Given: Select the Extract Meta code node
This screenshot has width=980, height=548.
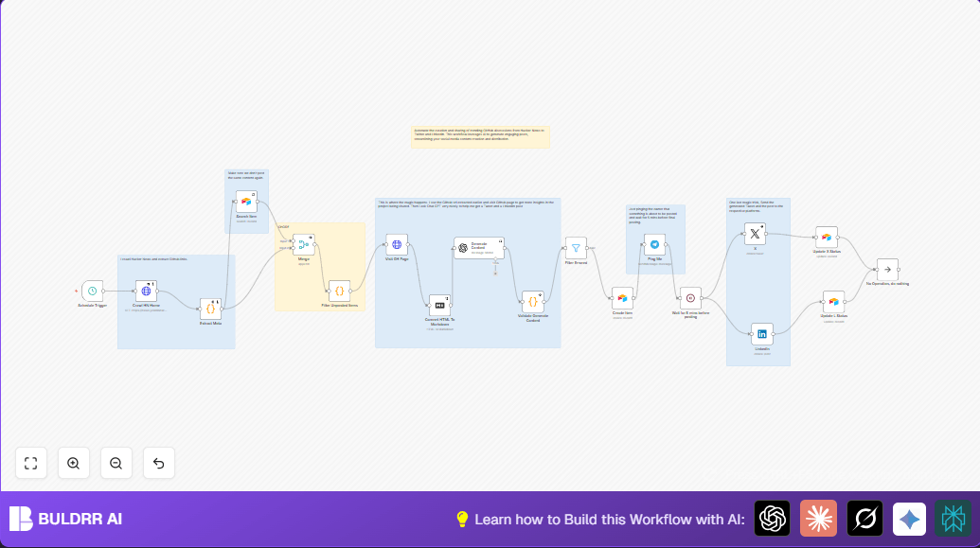Looking at the screenshot, I should [x=210, y=309].
